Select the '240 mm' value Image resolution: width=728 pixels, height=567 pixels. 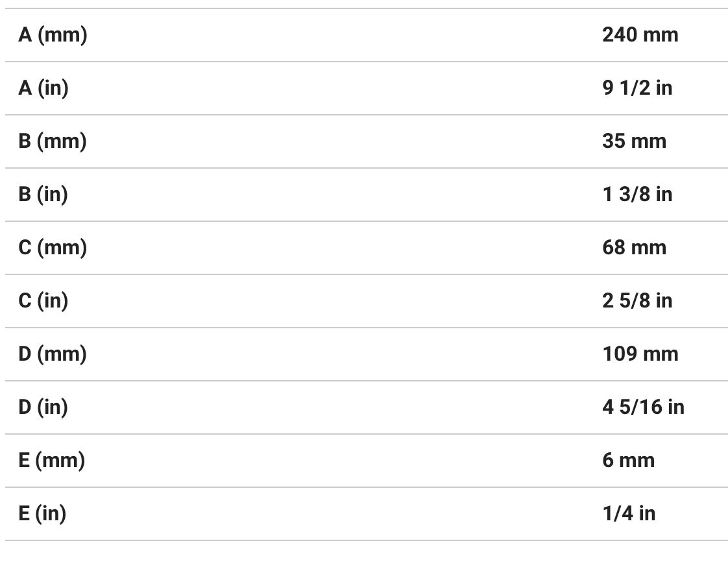tap(640, 35)
